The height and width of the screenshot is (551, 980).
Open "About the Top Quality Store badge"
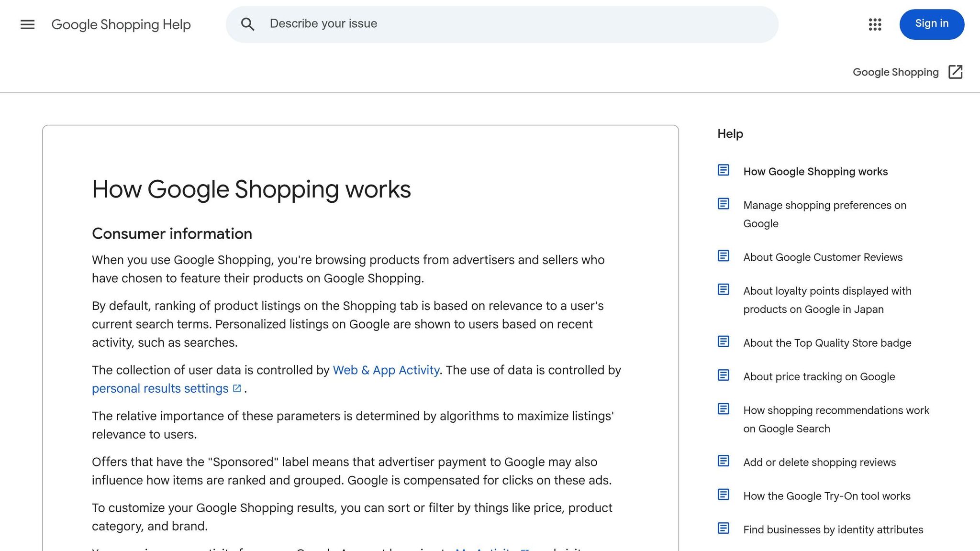coord(827,342)
